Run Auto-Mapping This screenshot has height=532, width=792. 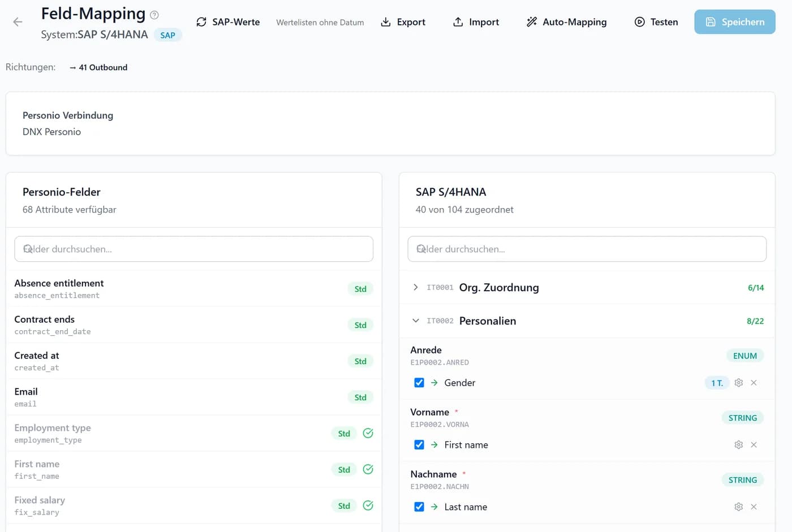pyautogui.click(x=566, y=22)
